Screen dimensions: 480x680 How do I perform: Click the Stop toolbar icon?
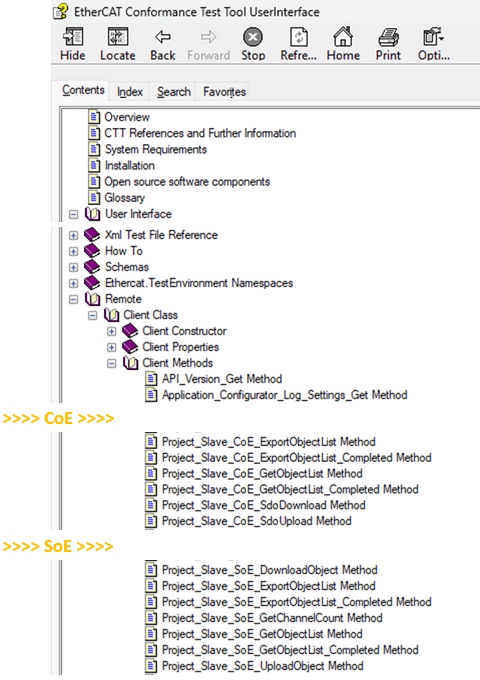point(253,37)
